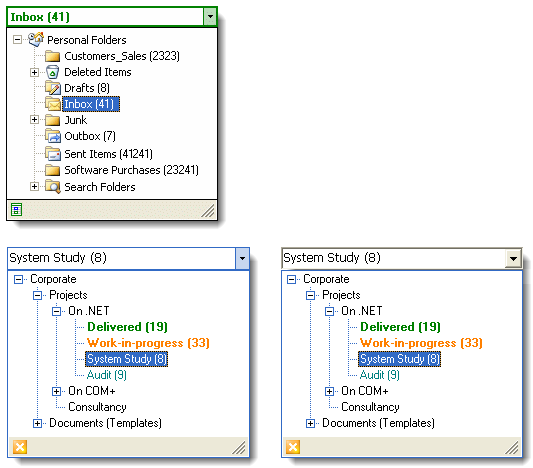
Task: Click resize grip of Inbox dropdown panel
Action: click(x=208, y=210)
